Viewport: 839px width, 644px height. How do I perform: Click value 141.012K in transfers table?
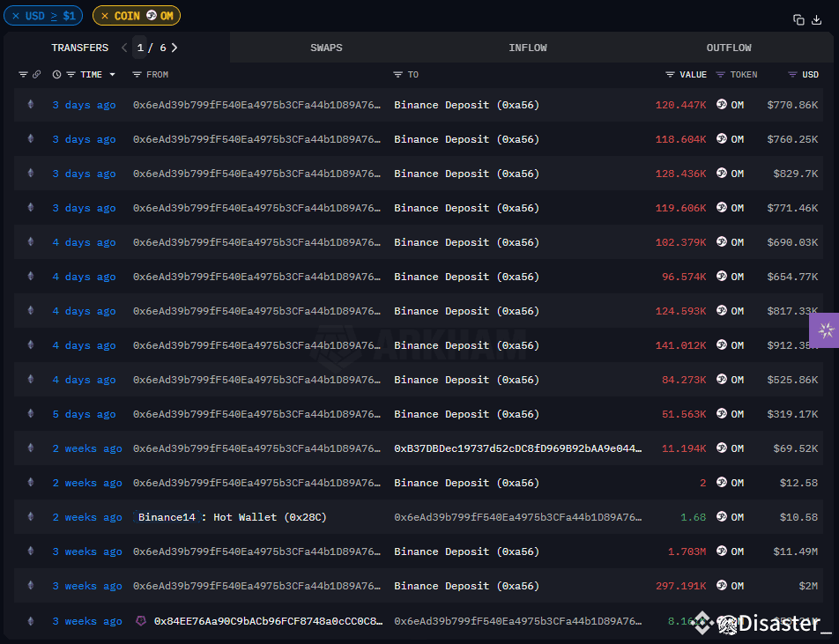680,345
